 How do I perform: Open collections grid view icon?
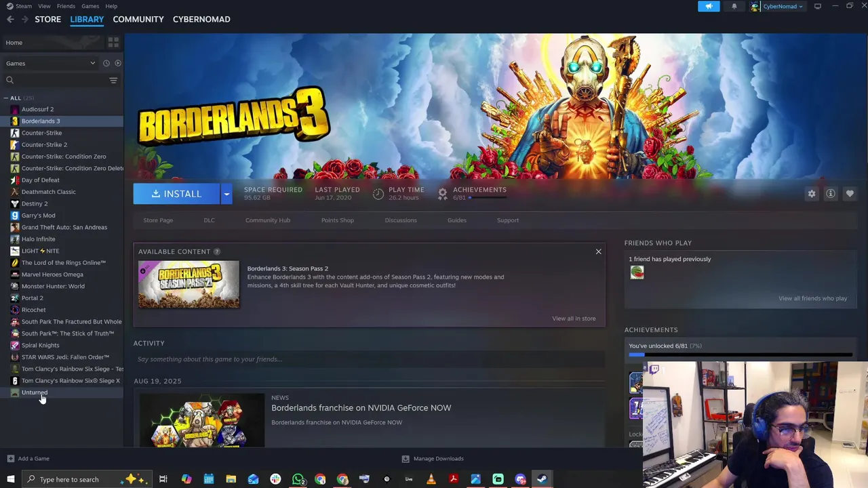point(113,42)
